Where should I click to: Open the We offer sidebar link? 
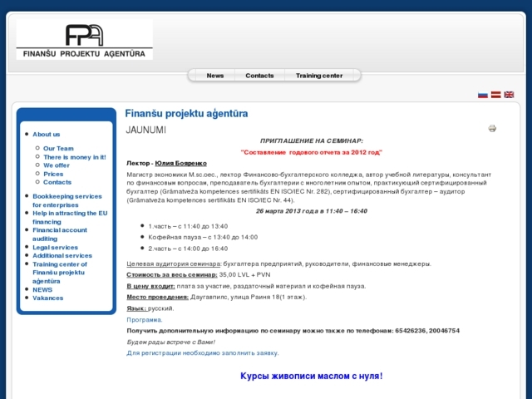point(57,165)
